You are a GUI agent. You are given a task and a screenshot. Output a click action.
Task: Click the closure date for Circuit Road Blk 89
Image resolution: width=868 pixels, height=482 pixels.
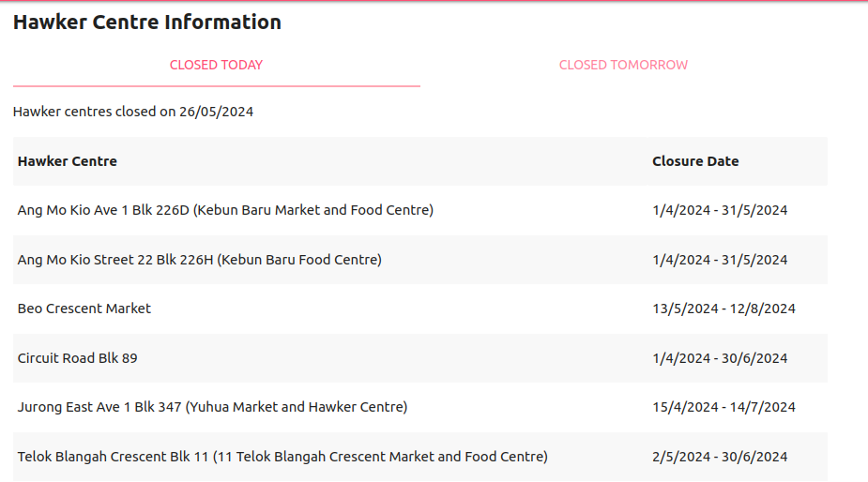coord(720,358)
